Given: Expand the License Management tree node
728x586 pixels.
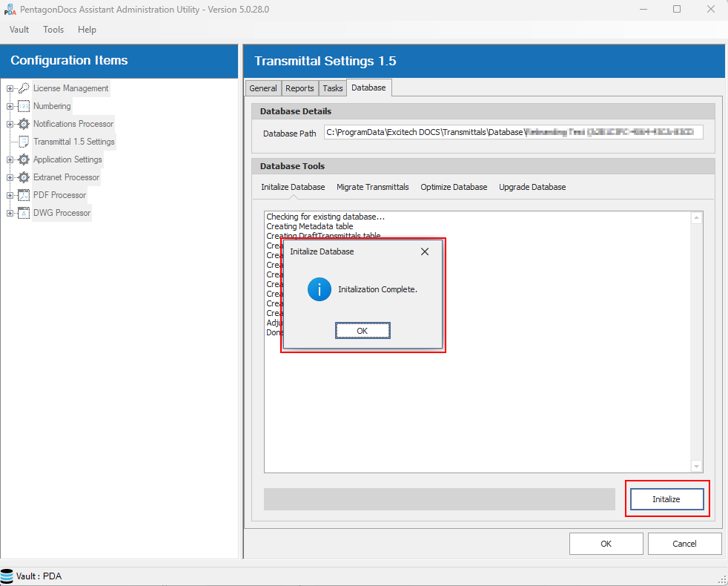Looking at the screenshot, I should [x=10, y=88].
